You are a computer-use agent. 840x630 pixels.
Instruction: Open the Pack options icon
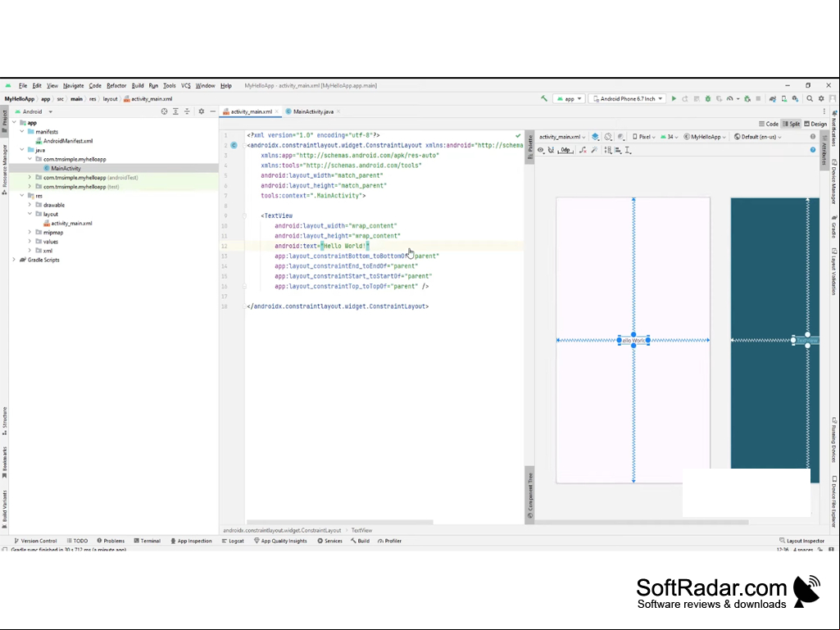[x=608, y=150]
